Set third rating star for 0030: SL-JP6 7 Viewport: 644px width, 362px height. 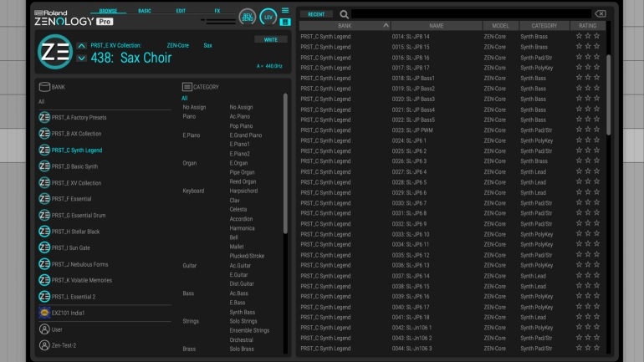click(x=597, y=202)
